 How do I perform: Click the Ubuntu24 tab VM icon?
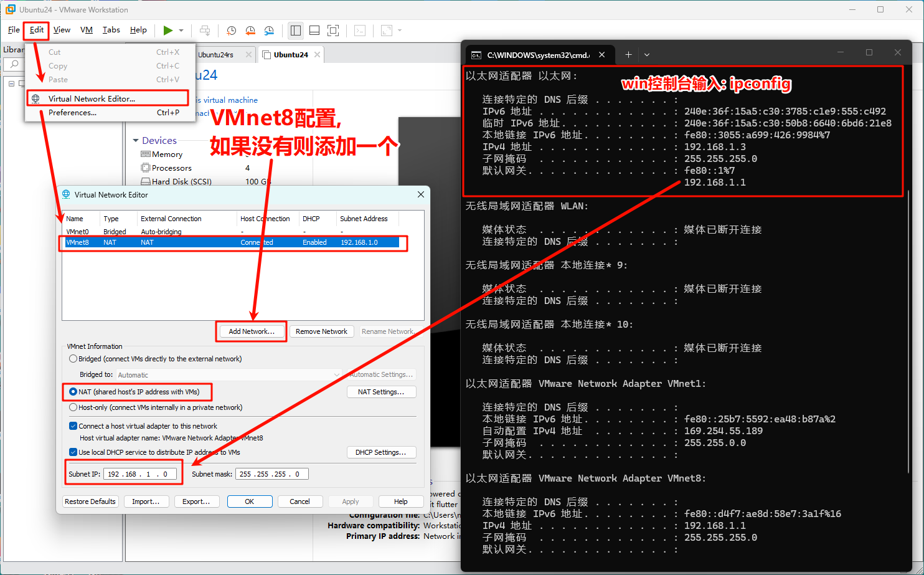coord(266,54)
